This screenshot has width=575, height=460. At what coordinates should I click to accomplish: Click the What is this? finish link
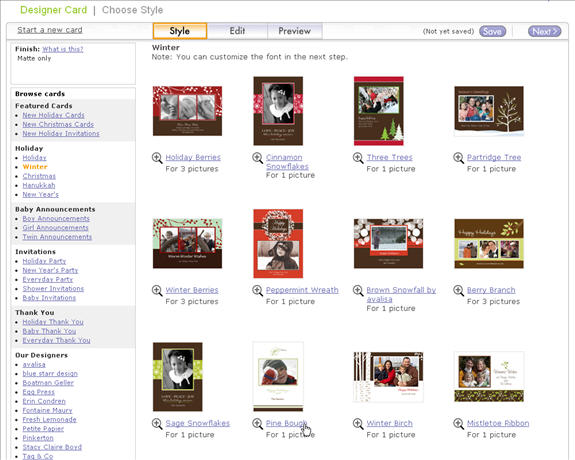[x=63, y=49]
